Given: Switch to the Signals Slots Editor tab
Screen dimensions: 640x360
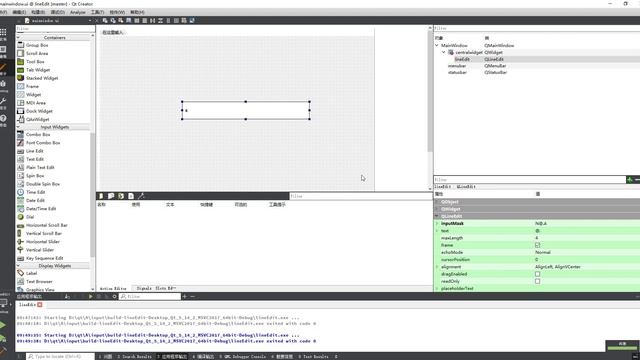Looking at the screenshot, I should coord(156,288).
